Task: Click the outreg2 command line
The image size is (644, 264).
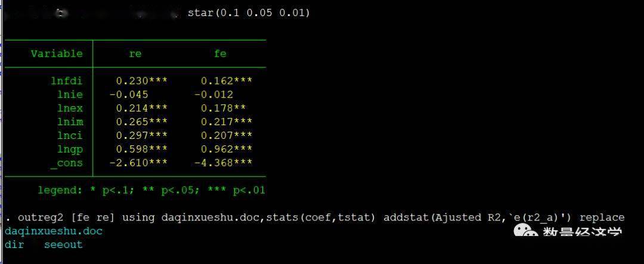Action: pos(315,218)
